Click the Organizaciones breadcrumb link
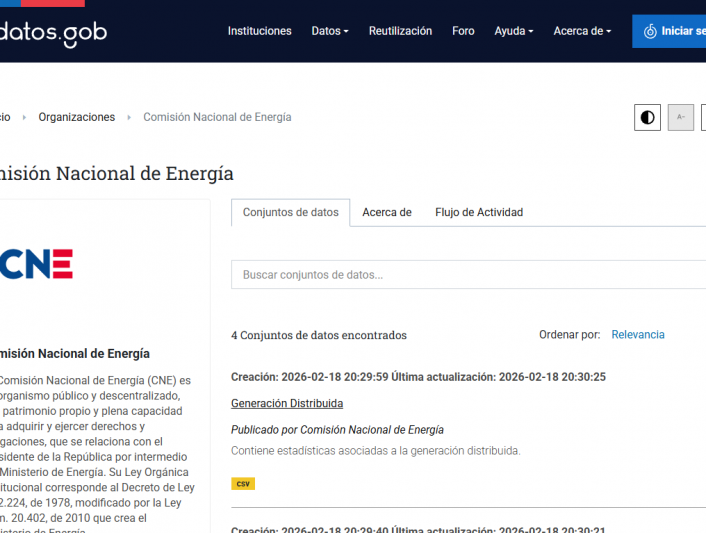 [77, 117]
